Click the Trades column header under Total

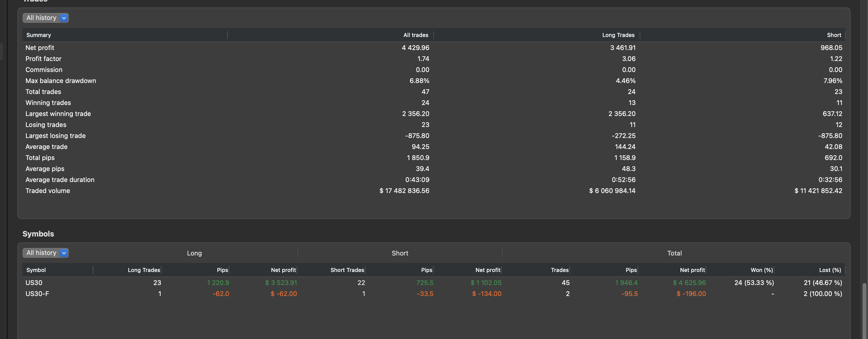coord(559,270)
